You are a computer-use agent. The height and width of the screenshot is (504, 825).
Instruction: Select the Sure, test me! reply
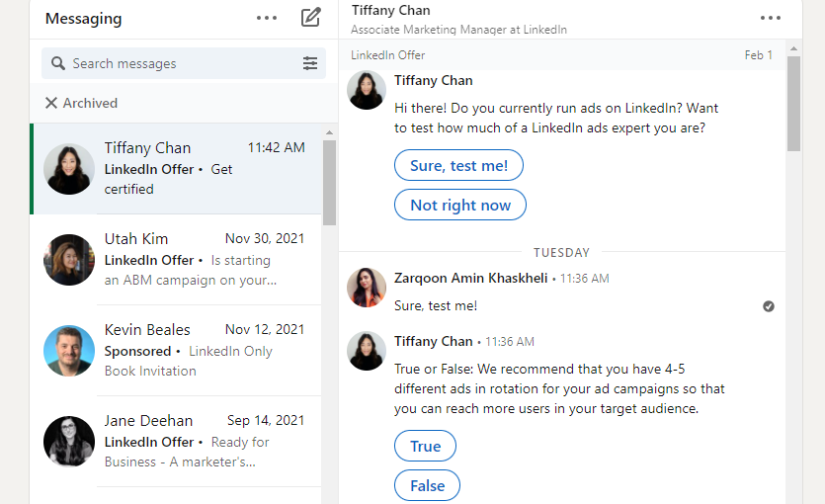458,165
